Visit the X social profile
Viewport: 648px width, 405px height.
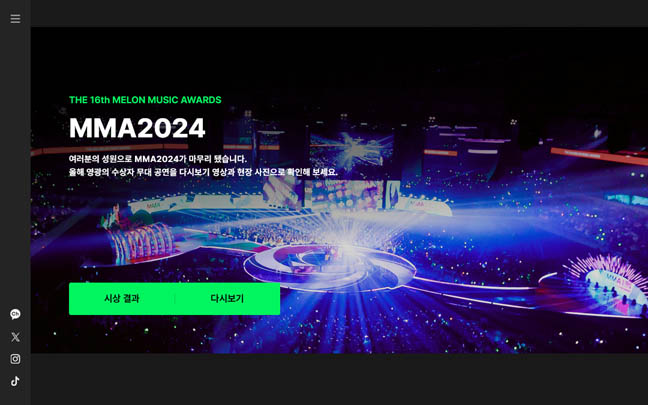(x=15, y=337)
